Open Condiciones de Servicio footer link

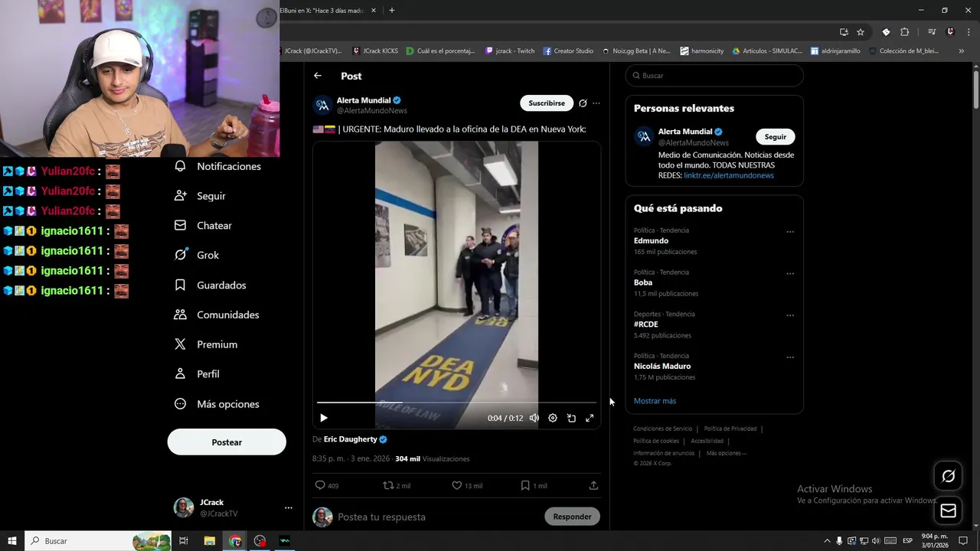click(662, 429)
